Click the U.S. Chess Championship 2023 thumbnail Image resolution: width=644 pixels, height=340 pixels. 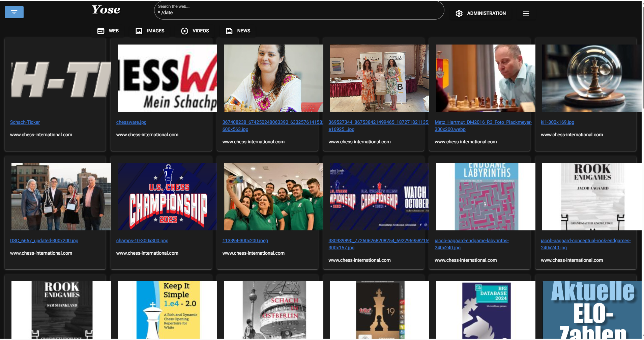tap(167, 197)
